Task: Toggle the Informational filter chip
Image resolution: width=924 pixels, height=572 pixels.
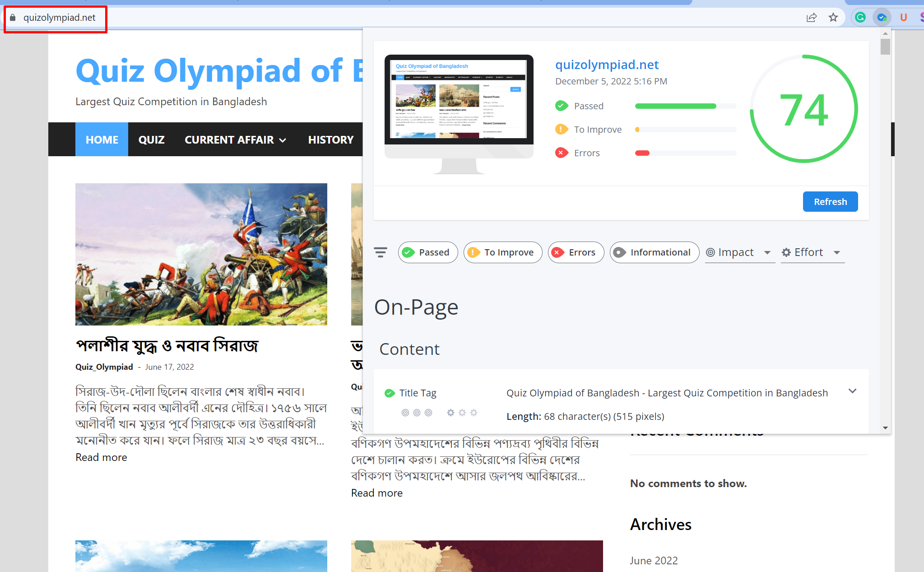Action: pos(654,252)
